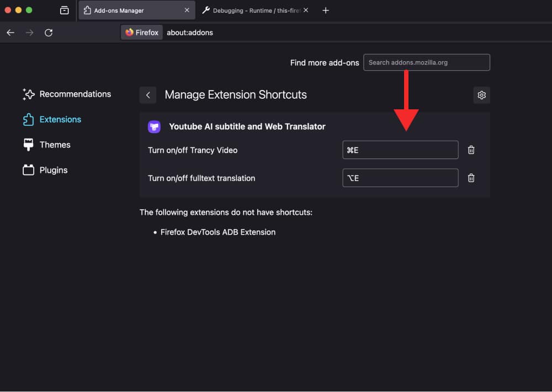
Task: Click the Search addons.mozilla.org field
Action: coord(427,62)
